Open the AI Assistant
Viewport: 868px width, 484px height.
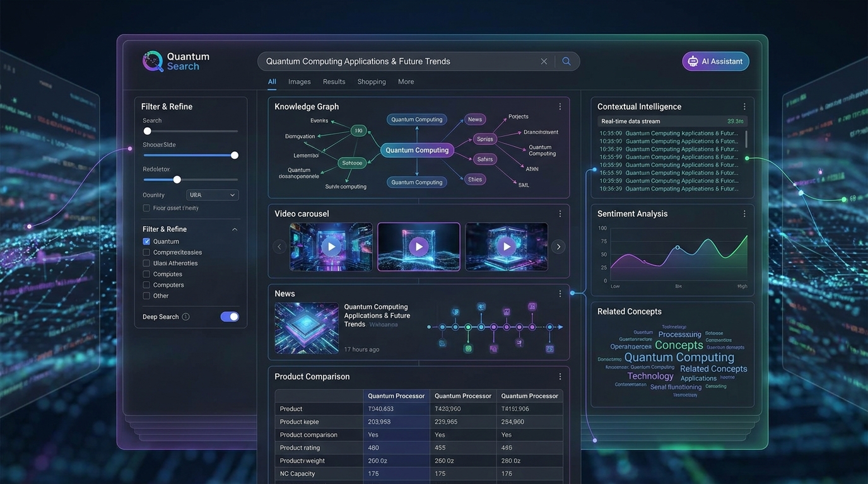715,61
